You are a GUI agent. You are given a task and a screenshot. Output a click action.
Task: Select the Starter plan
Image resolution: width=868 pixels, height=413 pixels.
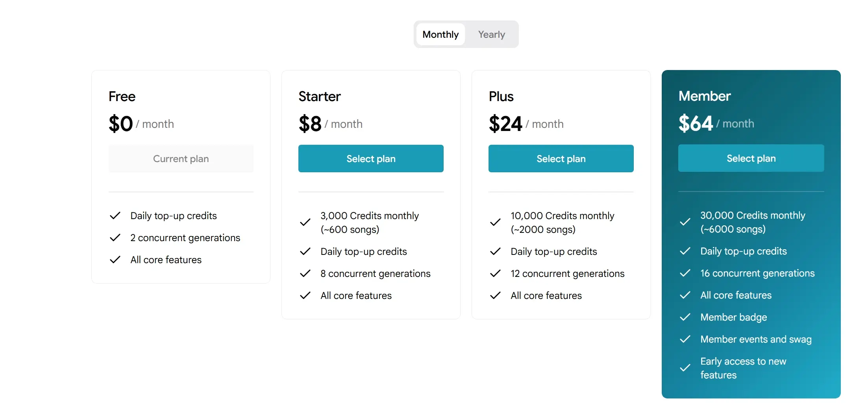click(371, 159)
